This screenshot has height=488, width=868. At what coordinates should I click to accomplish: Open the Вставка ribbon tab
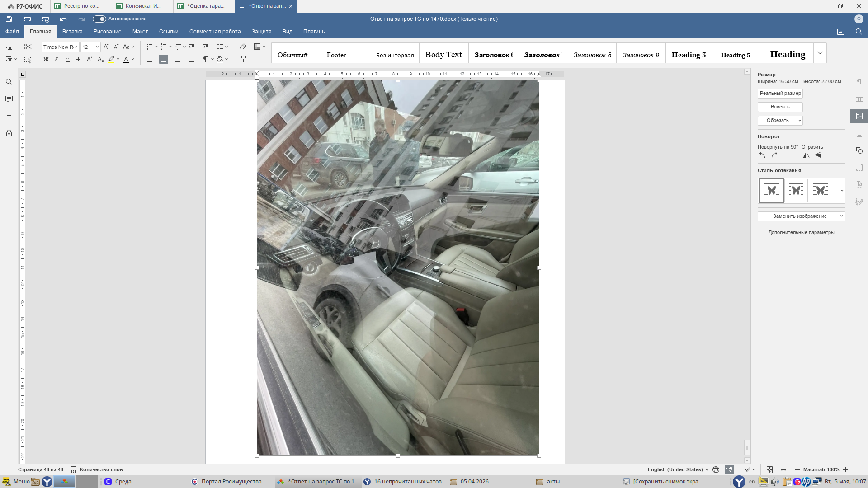pyautogui.click(x=72, y=32)
